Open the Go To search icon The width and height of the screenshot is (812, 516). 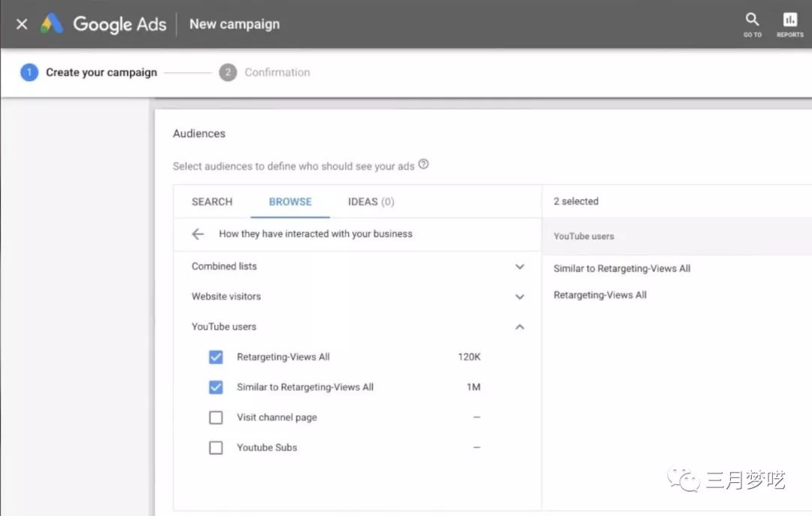752,24
